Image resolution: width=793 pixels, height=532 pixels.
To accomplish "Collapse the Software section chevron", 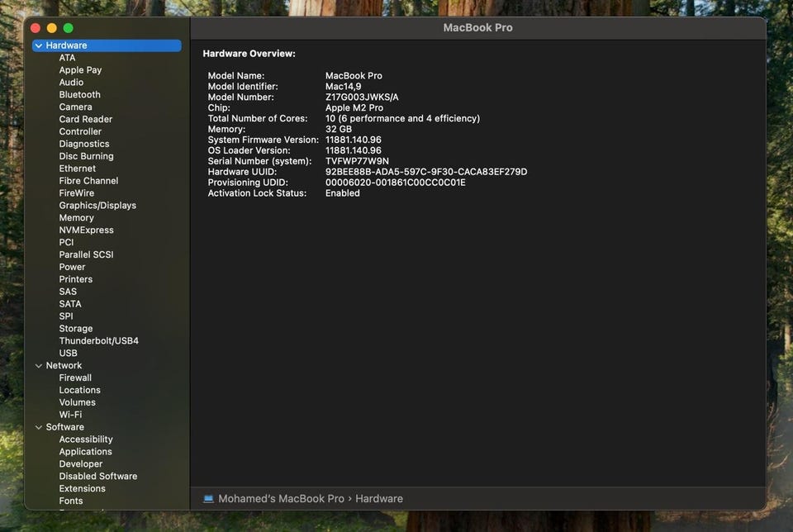I will (39, 427).
